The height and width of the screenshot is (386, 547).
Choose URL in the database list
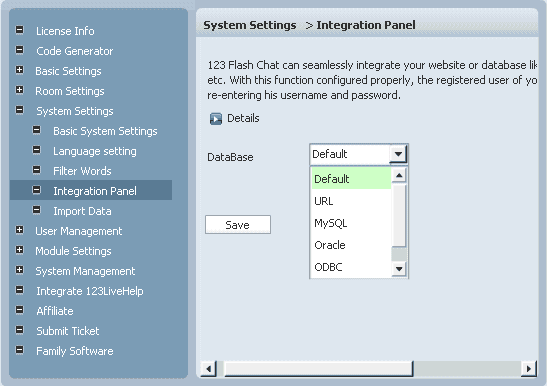pos(351,201)
